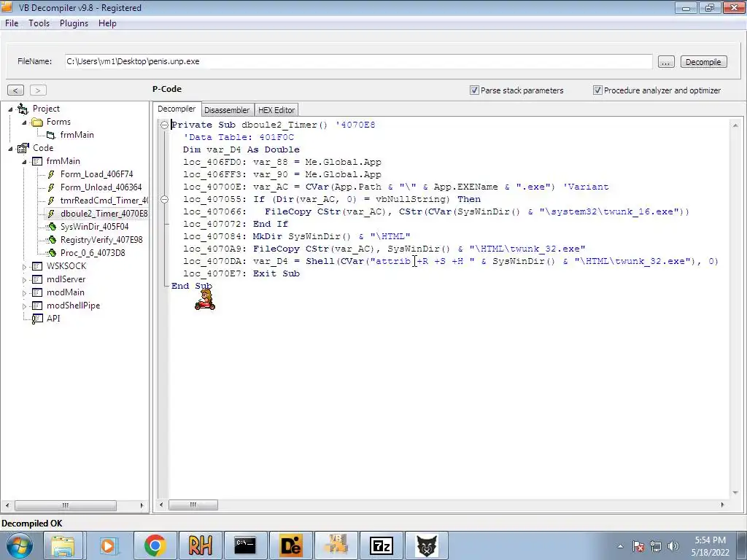Click the API node icon
Viewport: 747px width, 560px height.
(x=36, y=319)
